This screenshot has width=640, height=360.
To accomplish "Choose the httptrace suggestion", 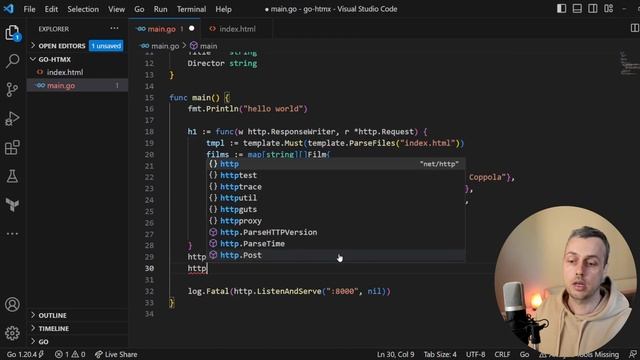I will click(335, 187).
